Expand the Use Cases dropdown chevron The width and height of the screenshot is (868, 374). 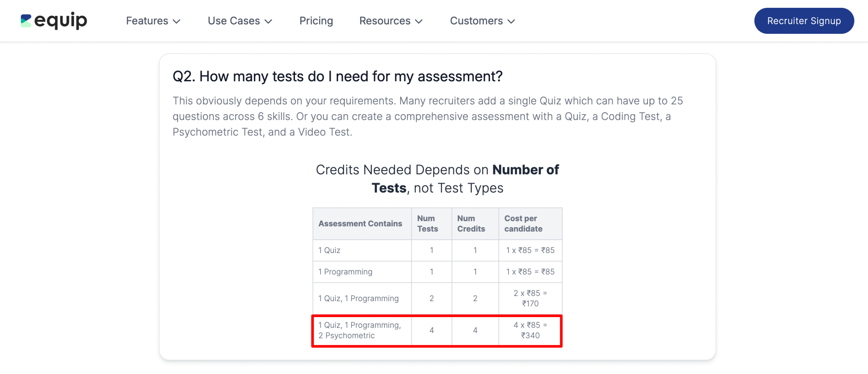click(269, 21)
